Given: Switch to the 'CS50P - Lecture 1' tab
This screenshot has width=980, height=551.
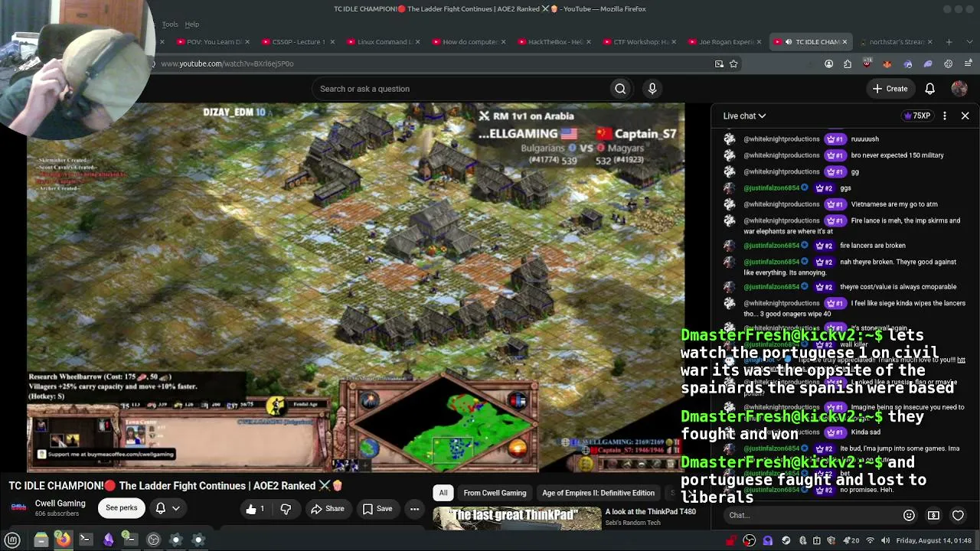Looking at the screenshot, I should point(299,42).
